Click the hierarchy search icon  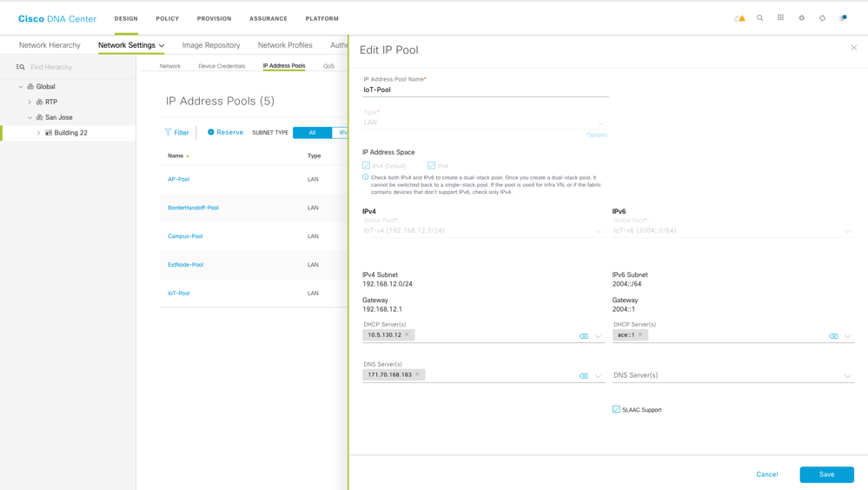tap(20, 67)
